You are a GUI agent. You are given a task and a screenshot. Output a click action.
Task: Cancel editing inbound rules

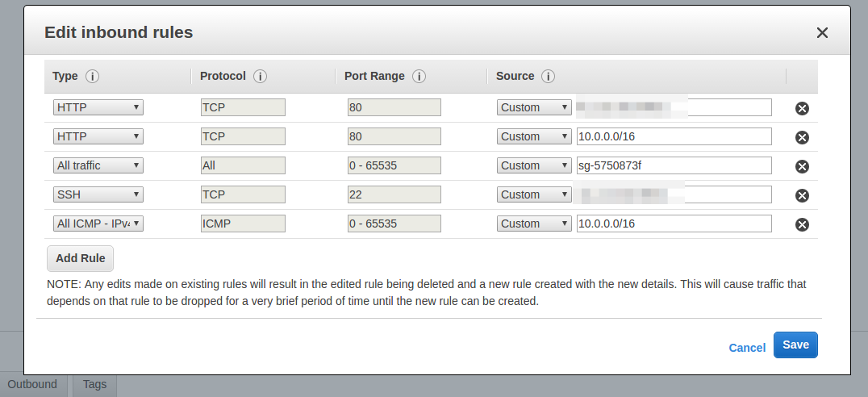pos(747,348)
